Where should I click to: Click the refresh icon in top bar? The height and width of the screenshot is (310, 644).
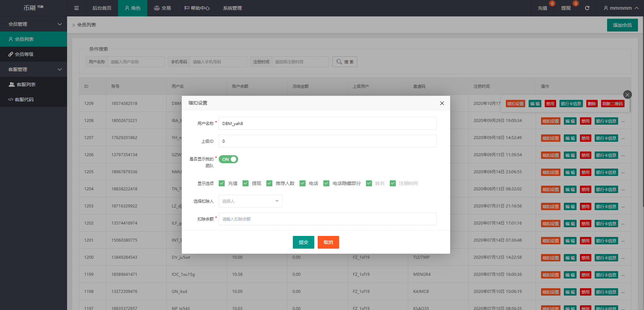coord(587,8)
